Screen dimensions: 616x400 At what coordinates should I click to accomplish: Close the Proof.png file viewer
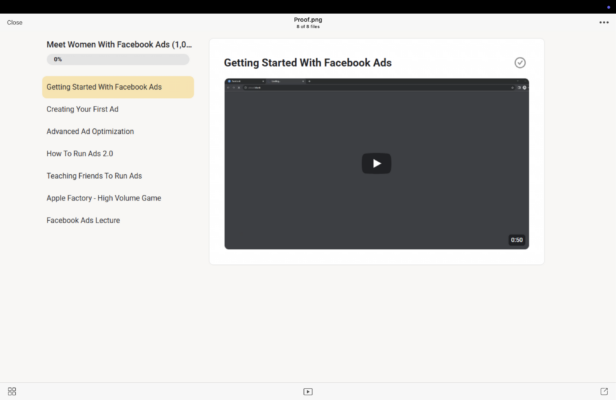(x=15, y=22)
